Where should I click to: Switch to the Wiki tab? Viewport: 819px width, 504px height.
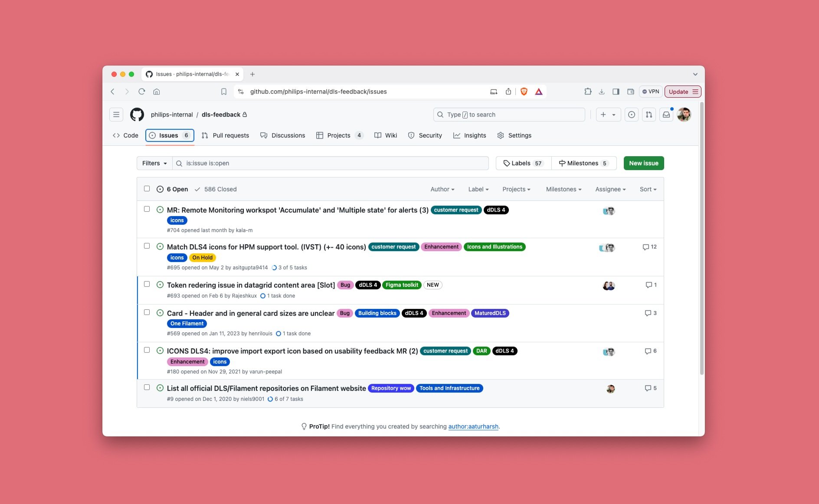(x=386, y=135)
